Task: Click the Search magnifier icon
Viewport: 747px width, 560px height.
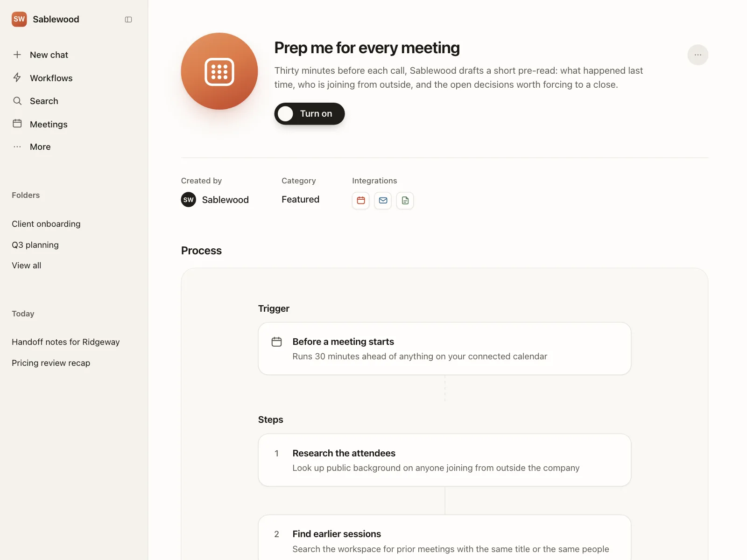Action: tap(17, 101)
